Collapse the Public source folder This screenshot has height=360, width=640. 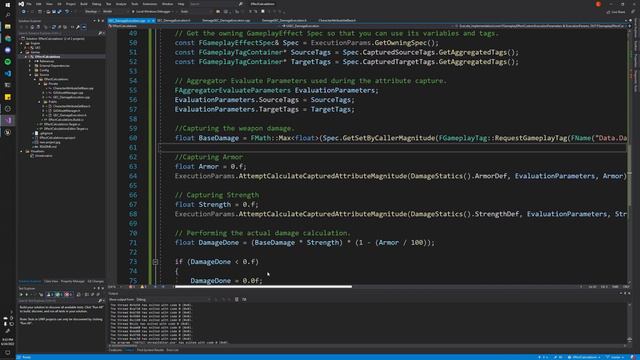pyautogui.click(x=40, y=102)
